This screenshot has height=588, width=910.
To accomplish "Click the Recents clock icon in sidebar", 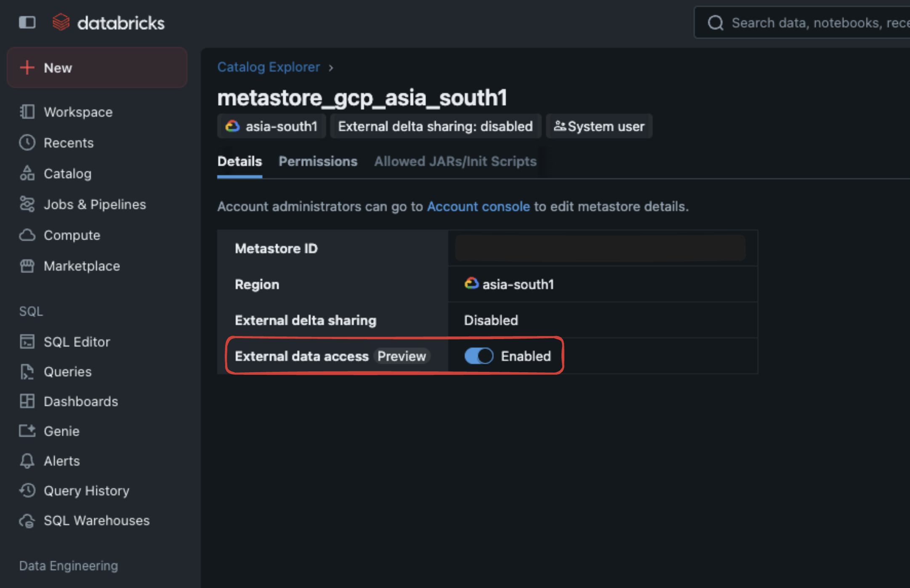I will pos(27,143).
